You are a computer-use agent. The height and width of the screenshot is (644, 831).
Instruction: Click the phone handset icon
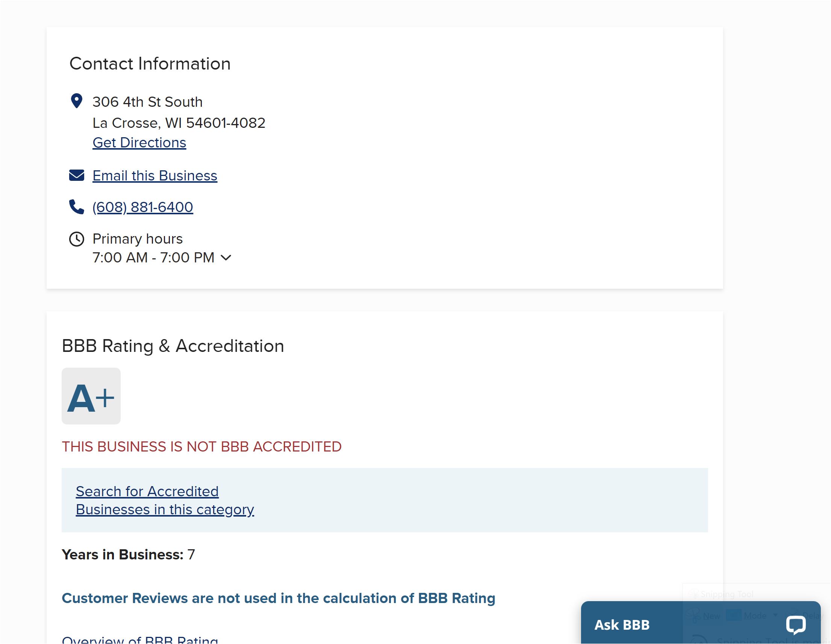(x=76, y=207)
